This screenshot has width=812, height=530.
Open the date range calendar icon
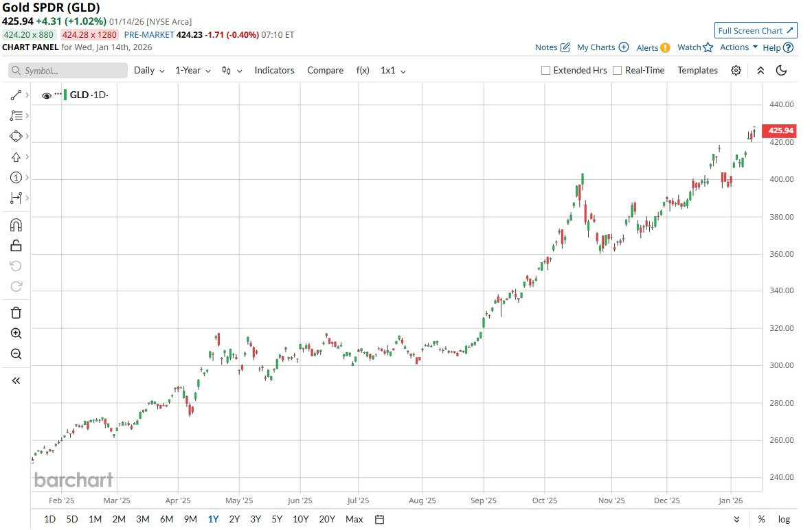click(380, 519)
